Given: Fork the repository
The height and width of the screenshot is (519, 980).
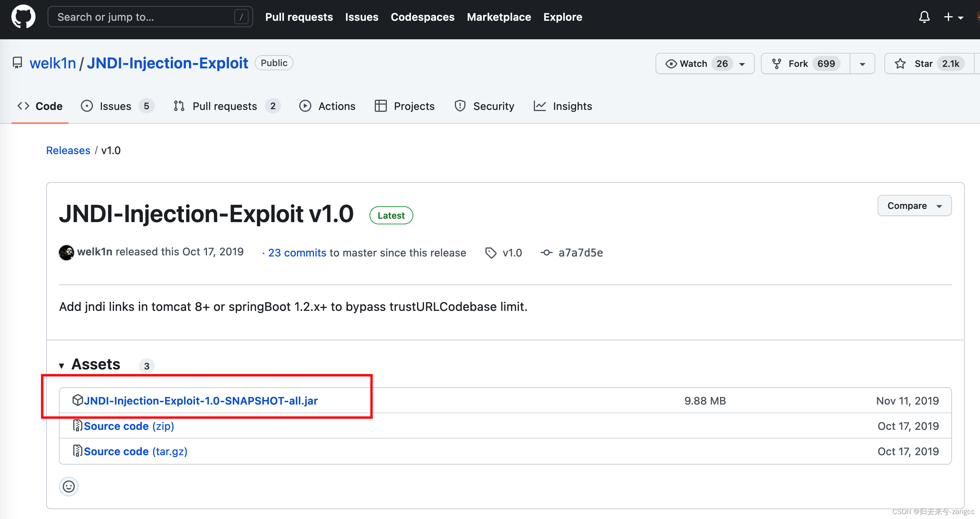Looking at the screenshot, I should [x=805, y=63].
